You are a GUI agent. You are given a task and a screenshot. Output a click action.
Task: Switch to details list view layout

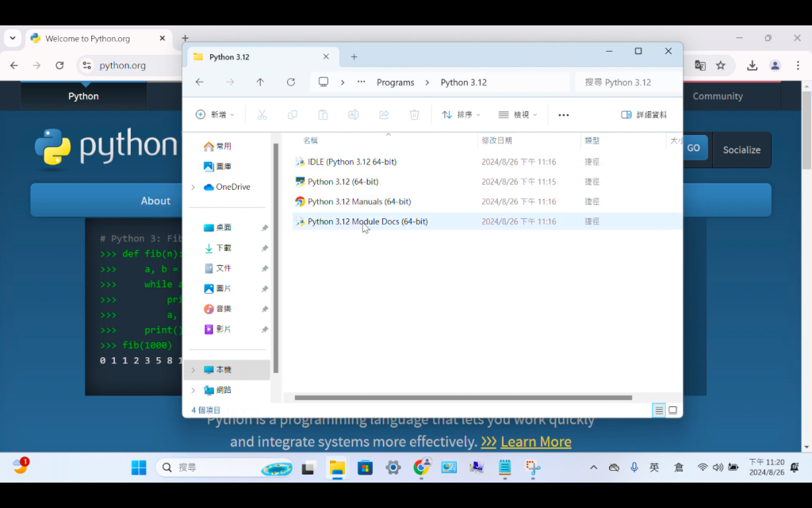tap(659, 410)
